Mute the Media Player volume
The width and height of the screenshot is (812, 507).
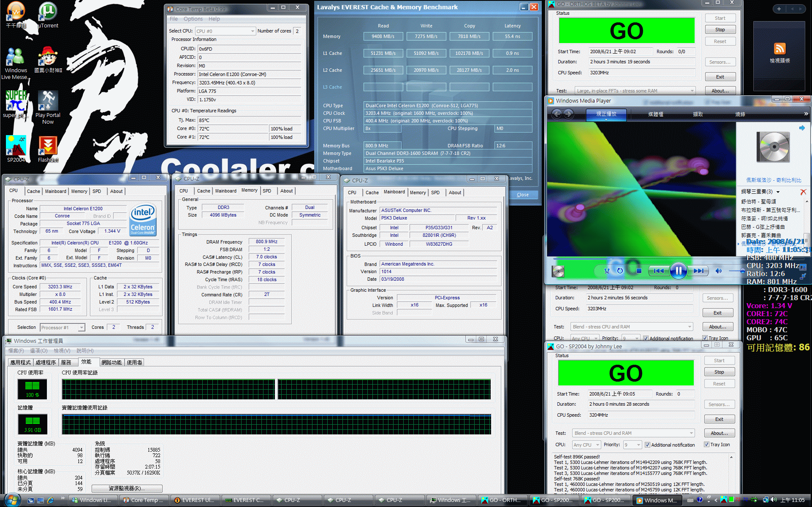(x=718, y=271)
